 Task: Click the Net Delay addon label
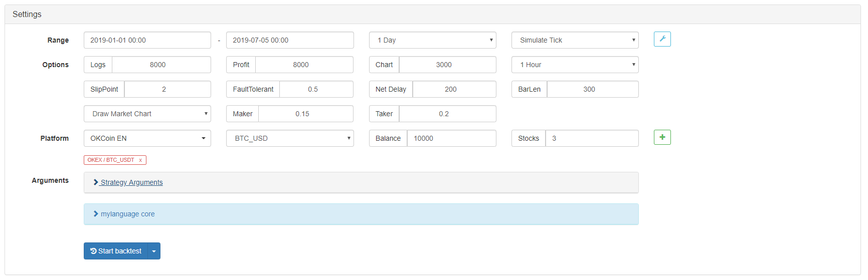[391, 89]
